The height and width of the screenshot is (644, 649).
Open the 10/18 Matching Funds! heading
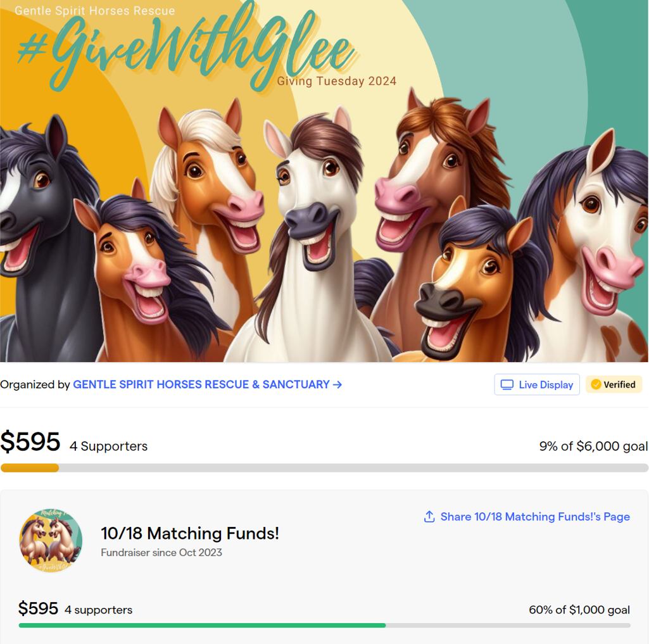[190, 533]
